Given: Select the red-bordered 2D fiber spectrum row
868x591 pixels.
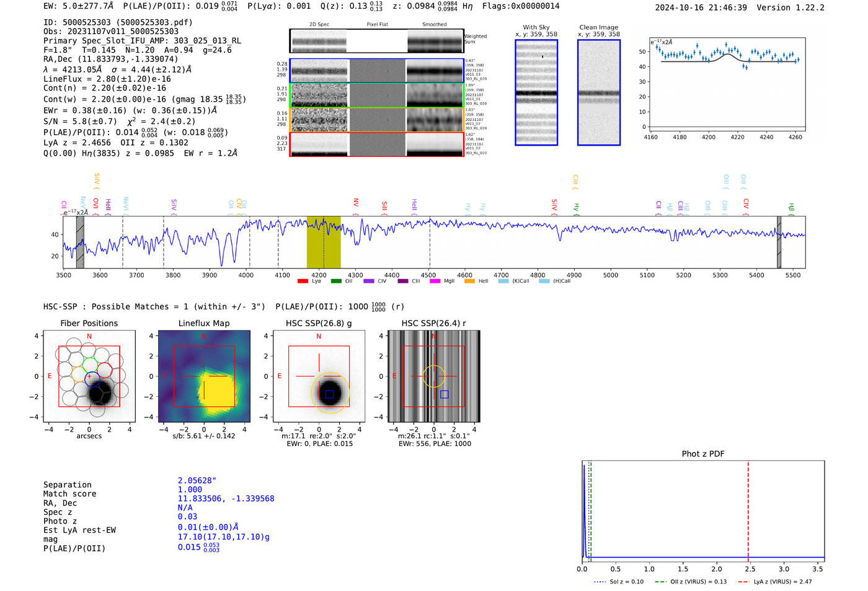Looking at the screenshot, I should pos(376,144).
